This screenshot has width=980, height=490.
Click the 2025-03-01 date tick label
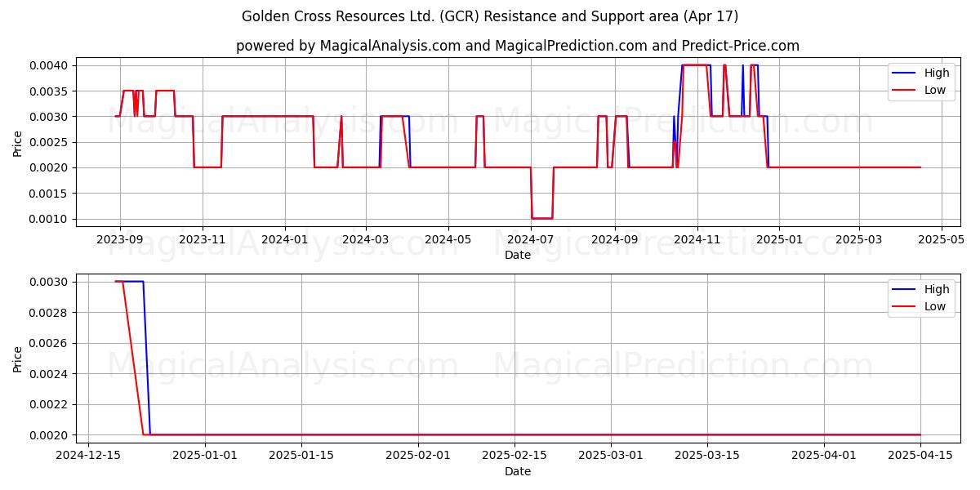pos(611,457)
